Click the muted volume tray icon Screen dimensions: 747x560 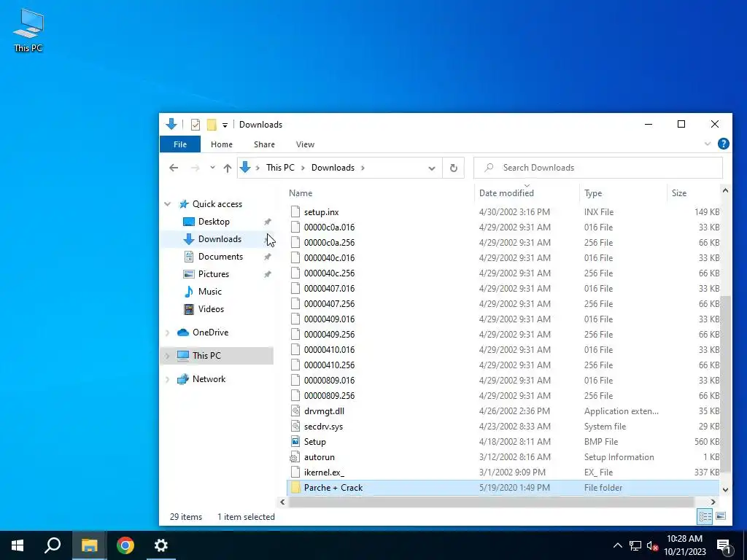pyautogui.click(x=653, y=545)
